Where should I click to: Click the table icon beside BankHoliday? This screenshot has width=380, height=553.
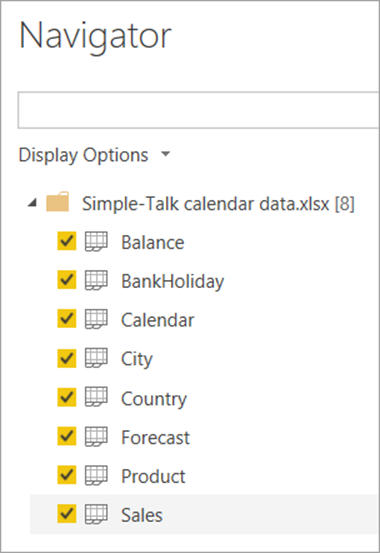click(x=96, y=280)
